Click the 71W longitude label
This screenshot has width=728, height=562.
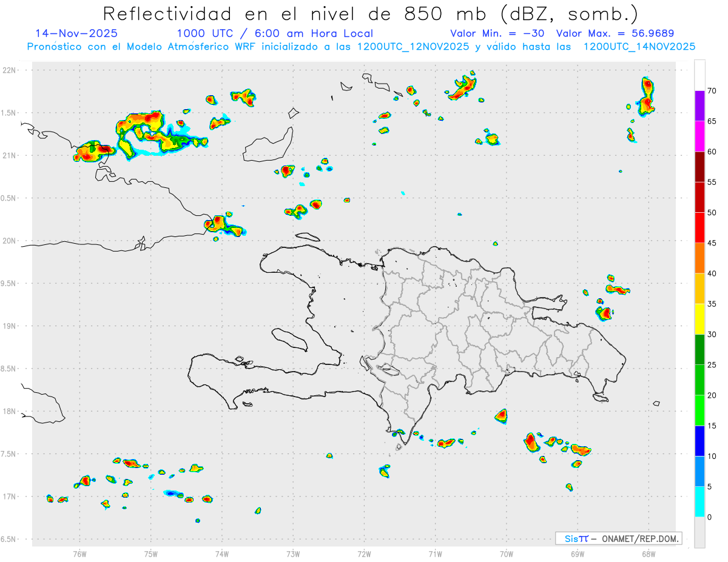(435, 553)
